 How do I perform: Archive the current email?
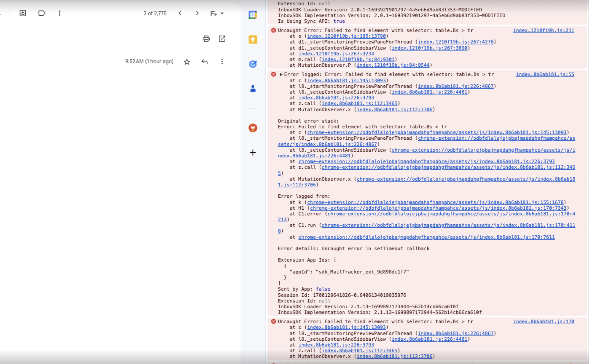[23, 13]
